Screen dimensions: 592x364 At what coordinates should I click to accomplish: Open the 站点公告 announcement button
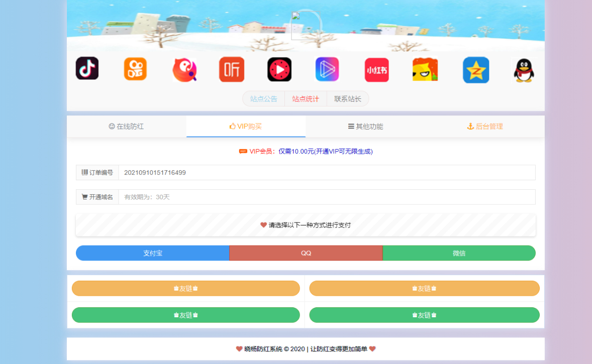pos(263,99)
